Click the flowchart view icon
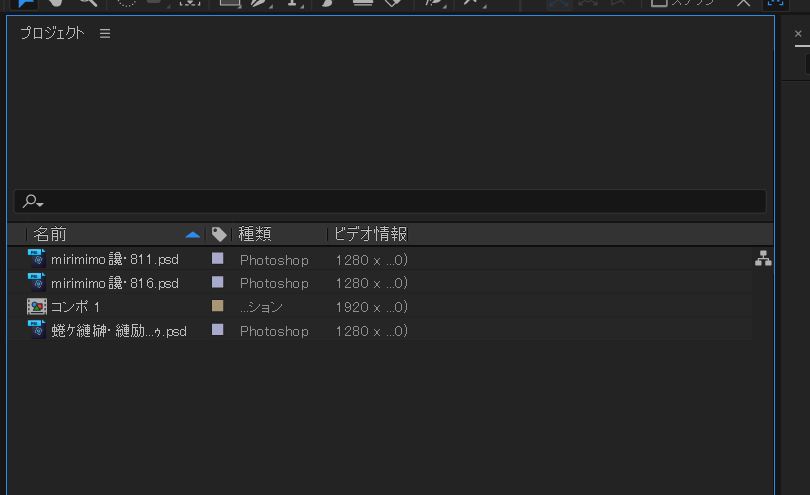The width and height of the screenshot is (810, 495). (x=763, y=259)
